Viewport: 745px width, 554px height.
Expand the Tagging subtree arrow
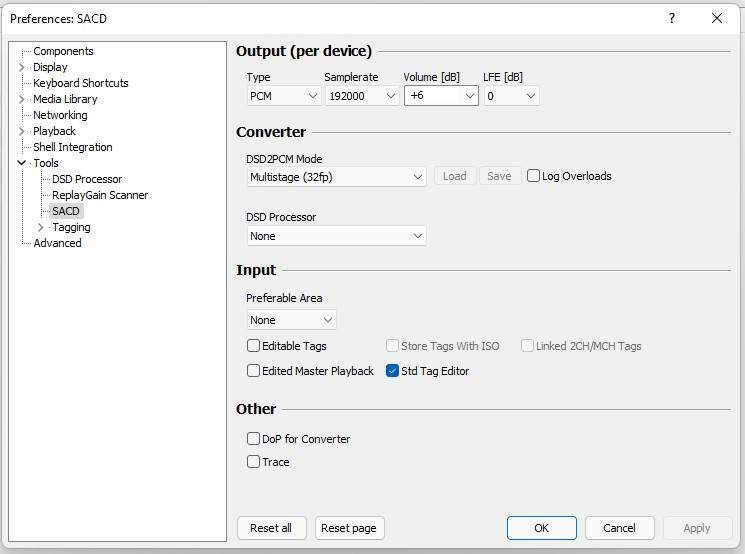tap(41, 227)
